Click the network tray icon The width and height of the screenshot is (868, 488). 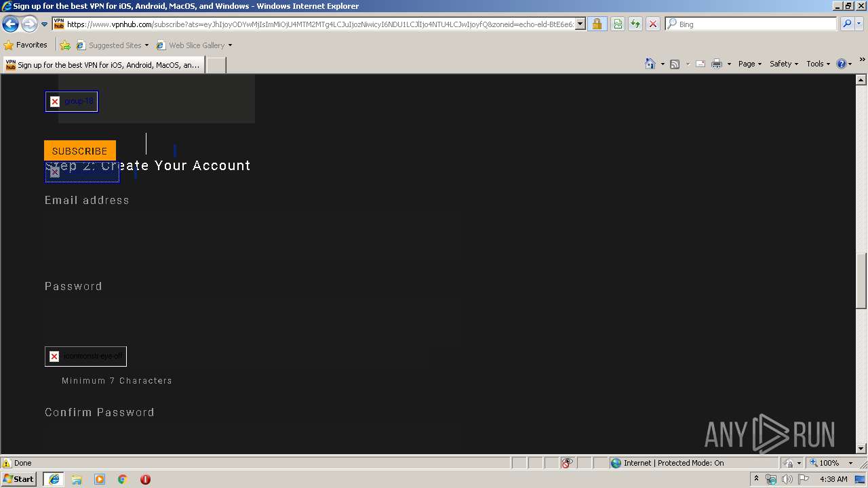(771, 479)
